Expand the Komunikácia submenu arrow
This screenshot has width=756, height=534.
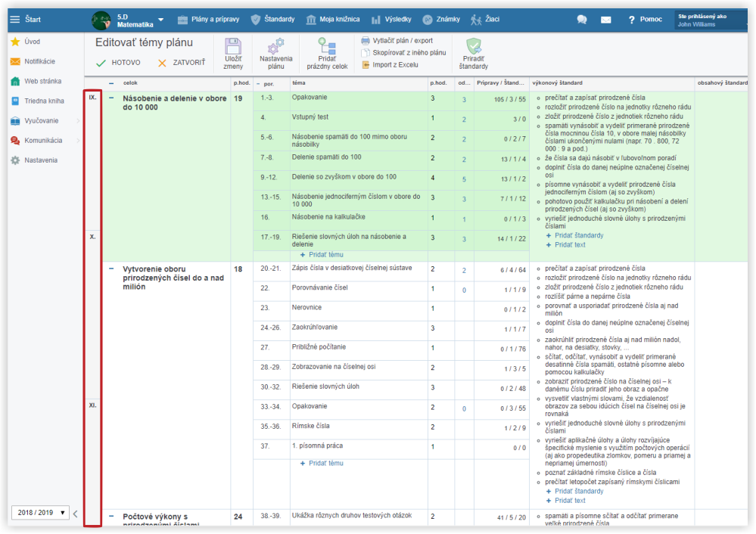[78, 140]
